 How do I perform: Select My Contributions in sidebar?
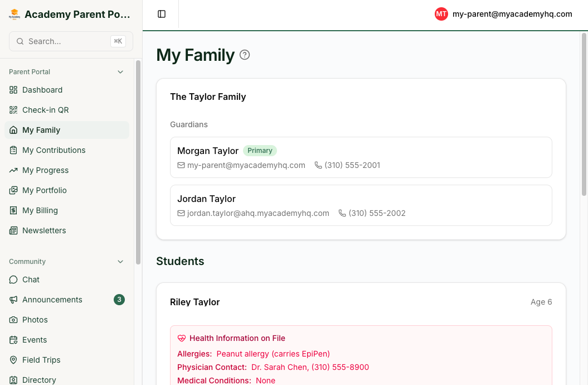67,150
